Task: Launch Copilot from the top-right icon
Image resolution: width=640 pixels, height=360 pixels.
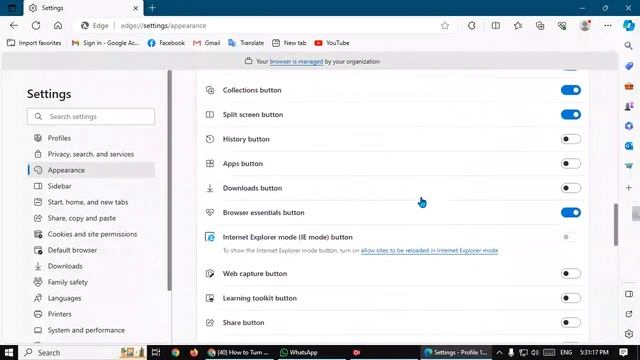Action: 629,25
